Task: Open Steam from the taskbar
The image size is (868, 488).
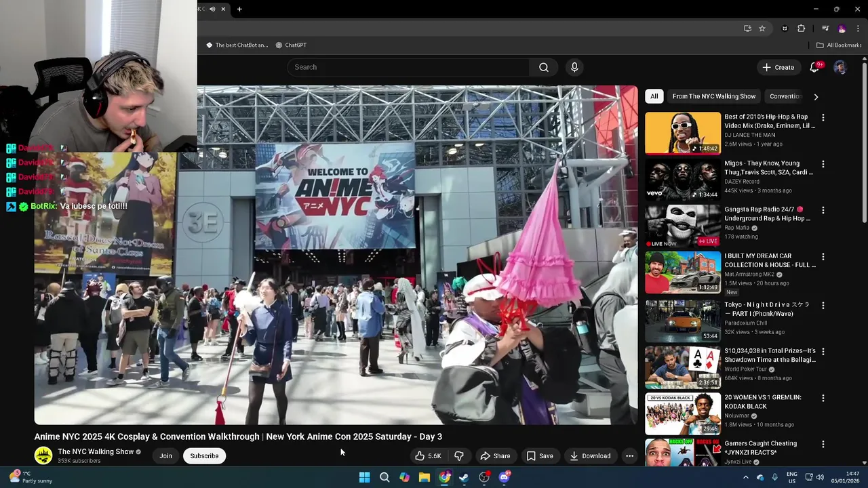Action: pyautogui.click(x=464, y=477)
